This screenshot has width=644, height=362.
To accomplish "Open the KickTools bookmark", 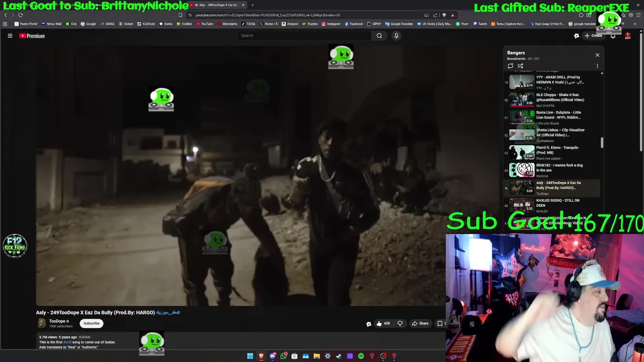I will coord(146,24).
